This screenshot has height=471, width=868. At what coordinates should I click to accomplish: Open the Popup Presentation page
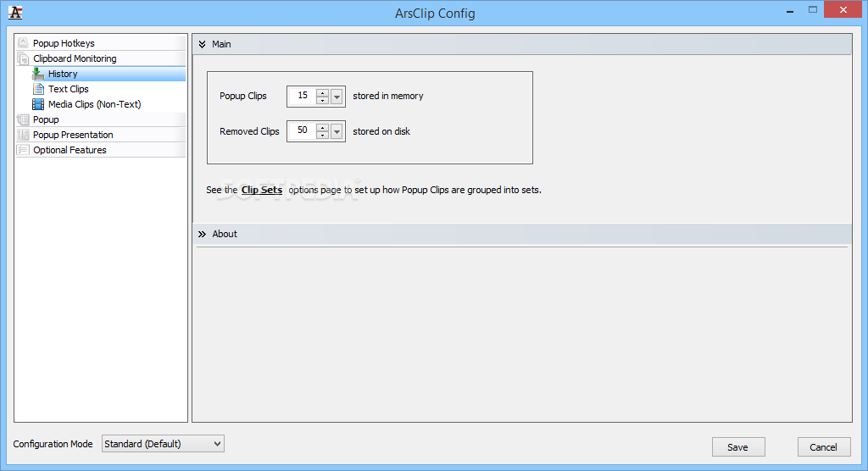click(102, 135)
